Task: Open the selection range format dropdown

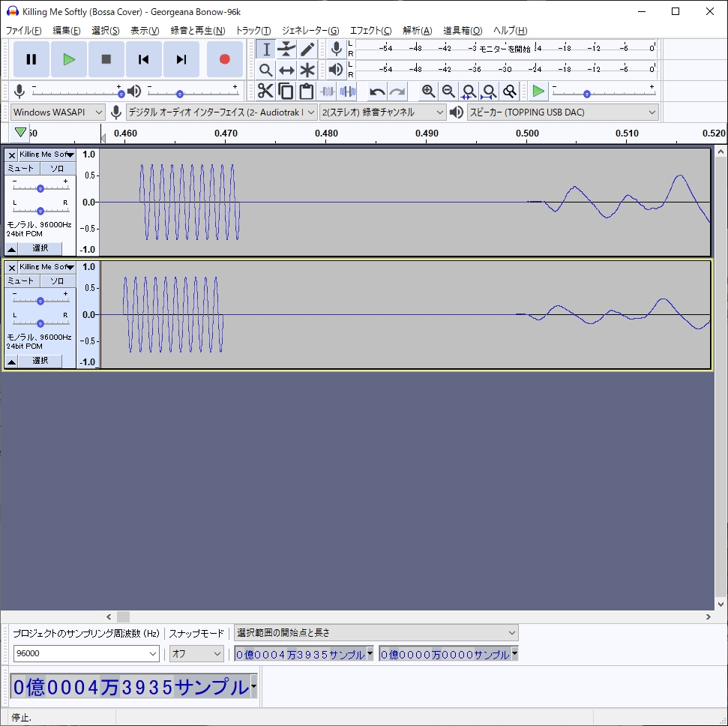Action: point(376,633)
